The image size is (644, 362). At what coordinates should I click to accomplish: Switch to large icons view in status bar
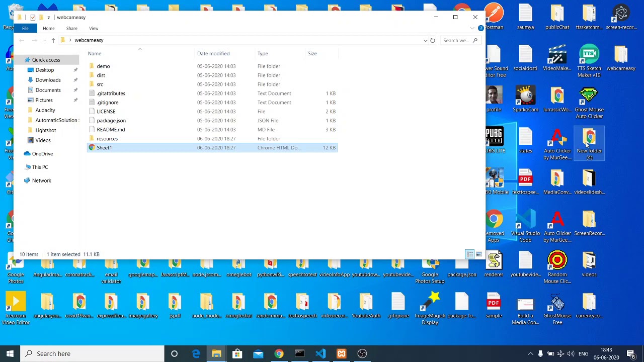click(478, 254)
